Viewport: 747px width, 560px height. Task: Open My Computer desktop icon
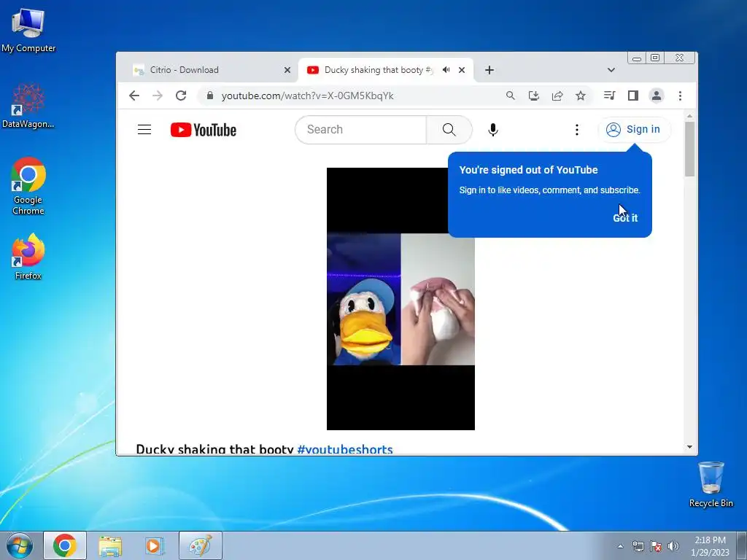[28, 31]
